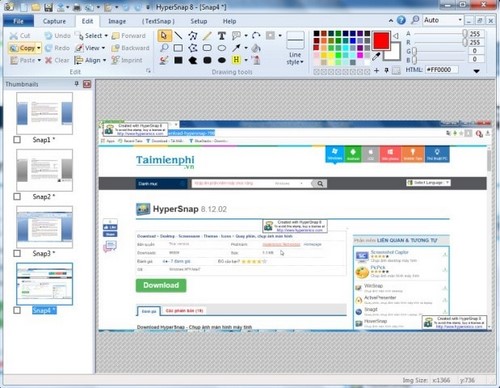
Task: Tick the Snap4 checkbox
Action: pos(17,310)
